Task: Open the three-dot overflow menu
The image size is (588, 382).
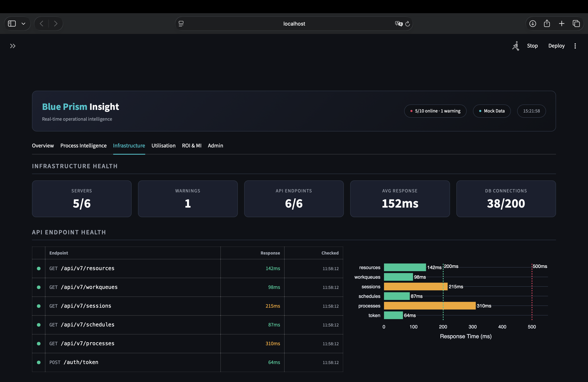Action: pyautogui.click(x=575, y=46)
